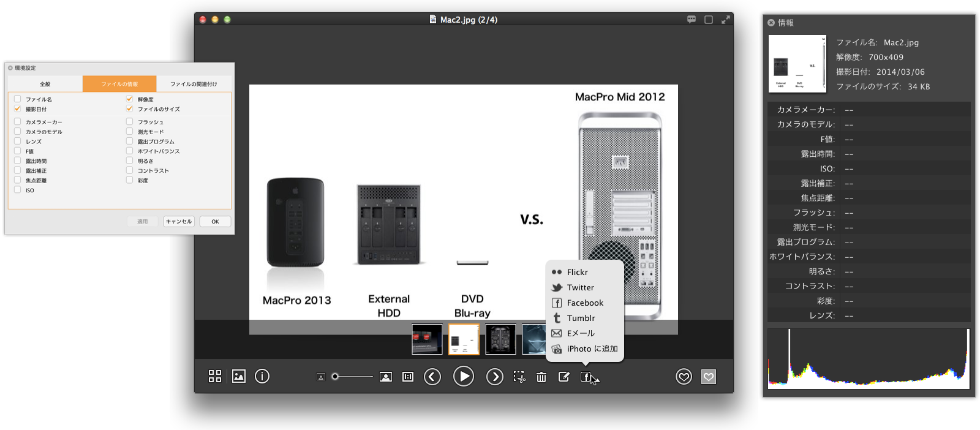Close the 環境設定 preferences window

pos(10,68)
